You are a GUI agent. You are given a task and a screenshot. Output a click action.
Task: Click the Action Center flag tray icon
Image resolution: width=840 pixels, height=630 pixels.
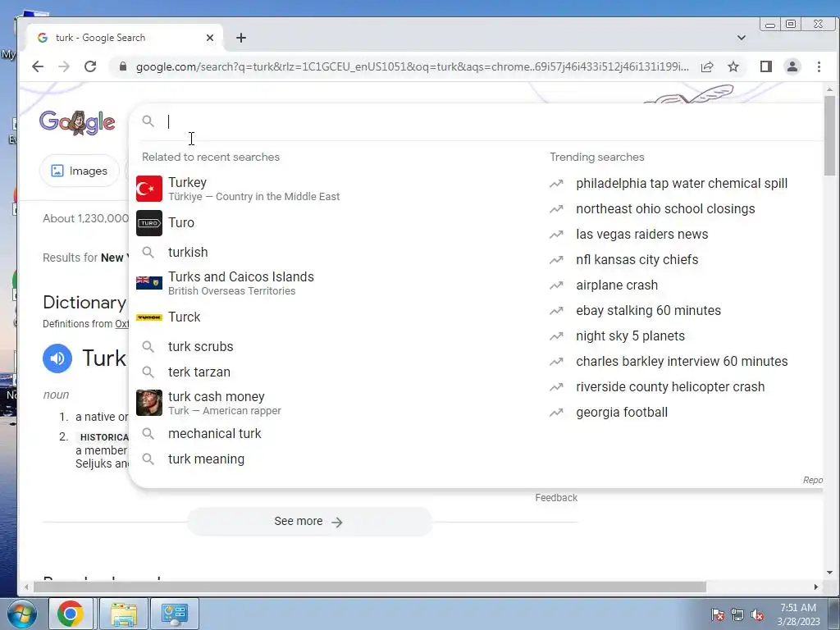(x=718, y=614)
